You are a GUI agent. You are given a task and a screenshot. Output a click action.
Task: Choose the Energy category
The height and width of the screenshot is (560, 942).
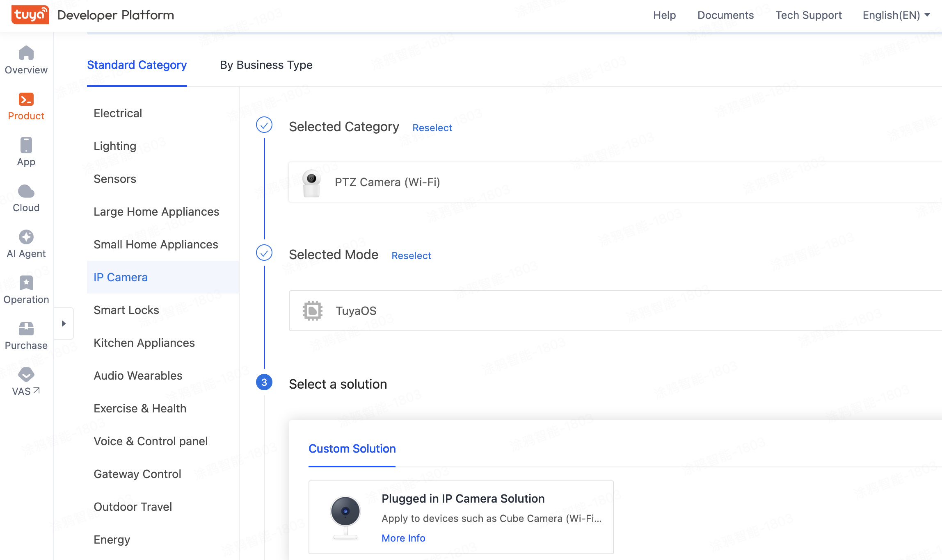pos(163,540)
